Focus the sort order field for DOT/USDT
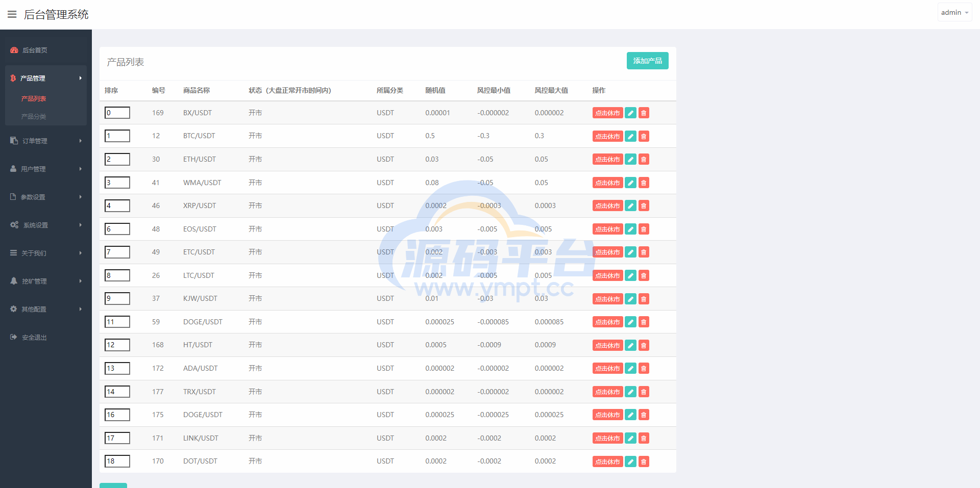The image size is (980, 488). click(117, 461)
